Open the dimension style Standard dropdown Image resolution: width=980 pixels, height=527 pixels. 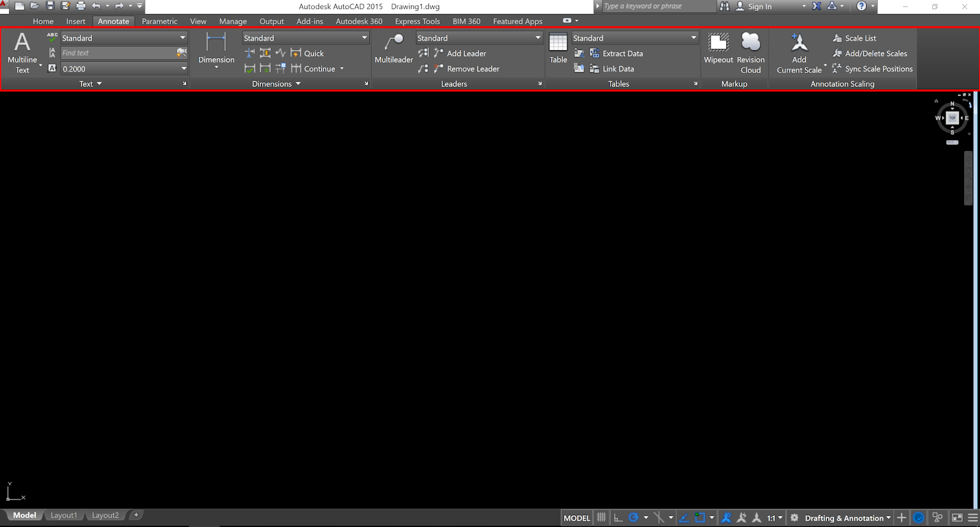(306, 38)
